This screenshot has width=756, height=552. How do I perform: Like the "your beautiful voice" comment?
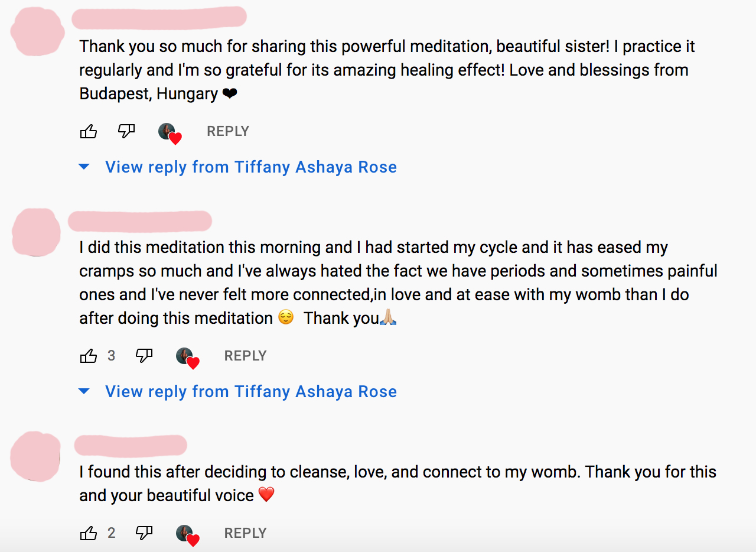point(89,533)
